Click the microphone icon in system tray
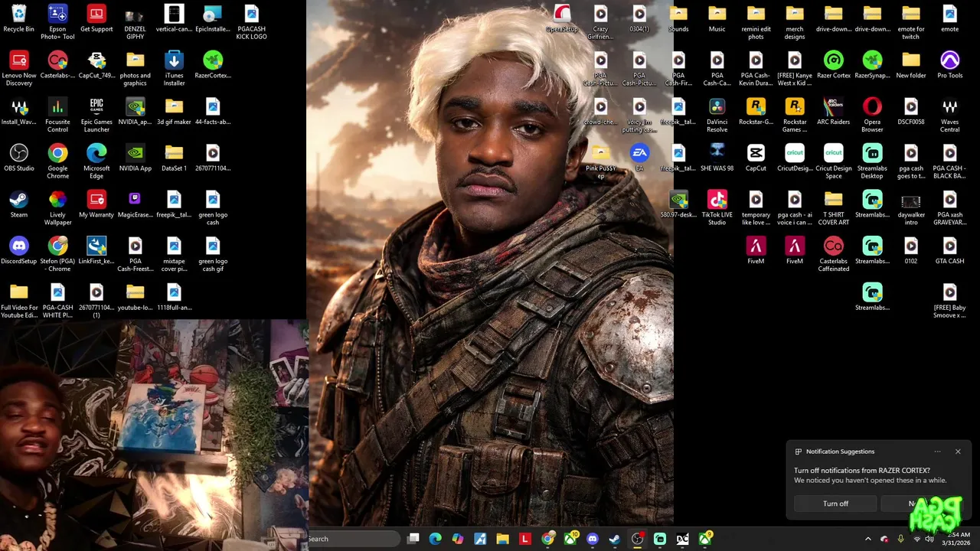This screenshot has height=551, width=980. tap(900, 539)
